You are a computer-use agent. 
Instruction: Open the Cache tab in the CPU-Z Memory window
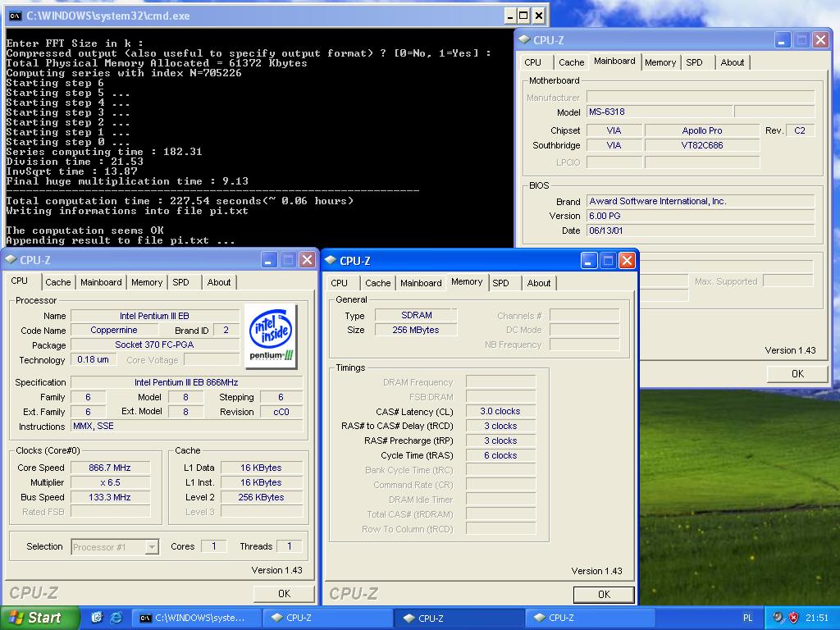(x=377, y=283)
